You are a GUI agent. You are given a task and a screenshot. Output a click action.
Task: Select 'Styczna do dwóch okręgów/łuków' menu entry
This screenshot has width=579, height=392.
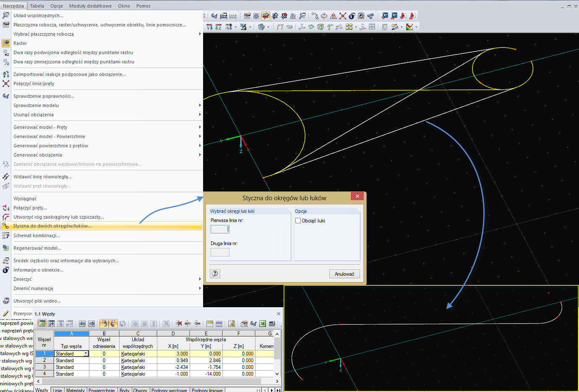click(x=52, y=226)
